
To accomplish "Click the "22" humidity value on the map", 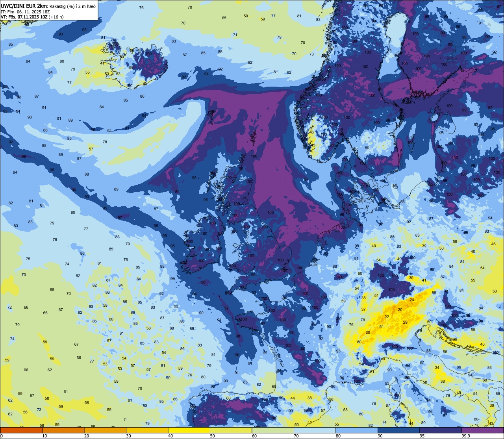I will [x=387, y=317].
